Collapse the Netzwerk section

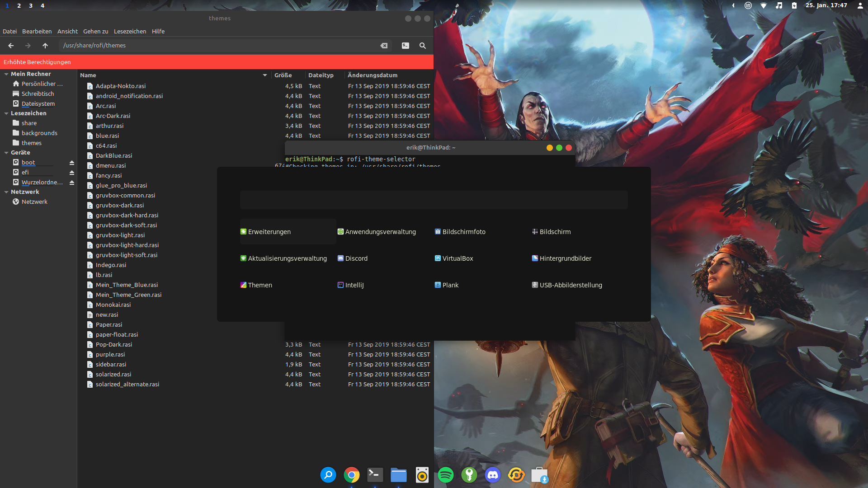point(5,192)
